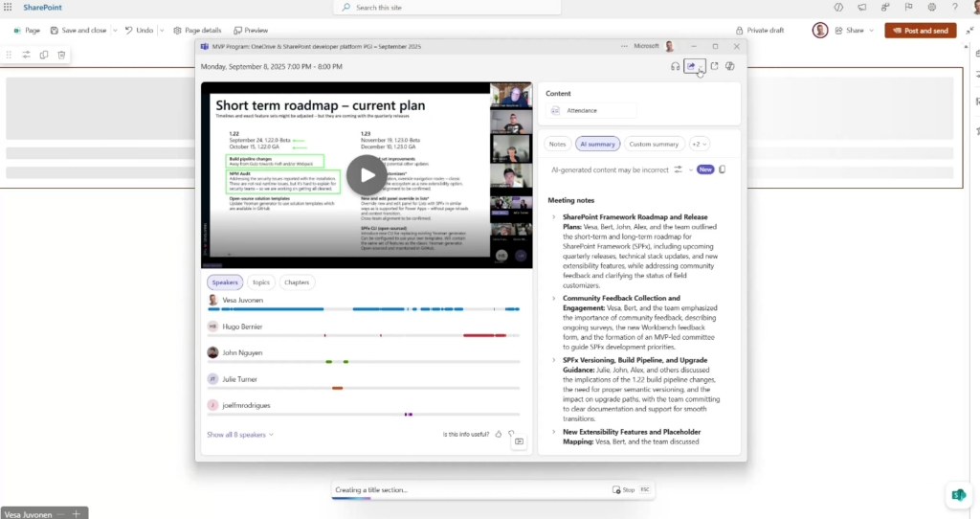
Task: Click the Undo button
Action: click(x=139, y=30)
